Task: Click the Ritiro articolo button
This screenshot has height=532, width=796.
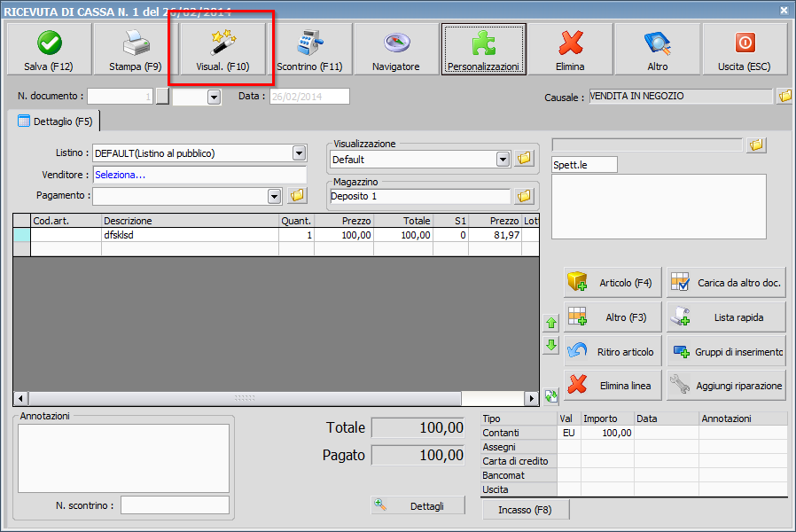Action: [613, 351]
